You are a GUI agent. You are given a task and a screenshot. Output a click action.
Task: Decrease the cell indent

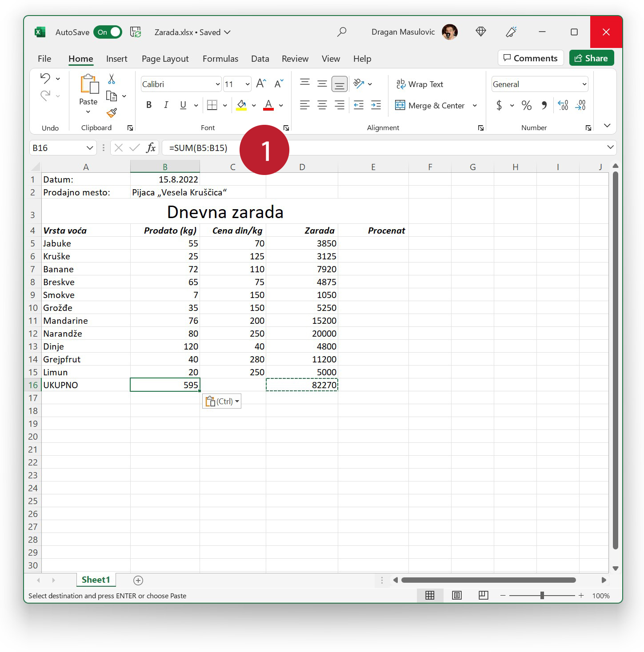pos(359,105)
